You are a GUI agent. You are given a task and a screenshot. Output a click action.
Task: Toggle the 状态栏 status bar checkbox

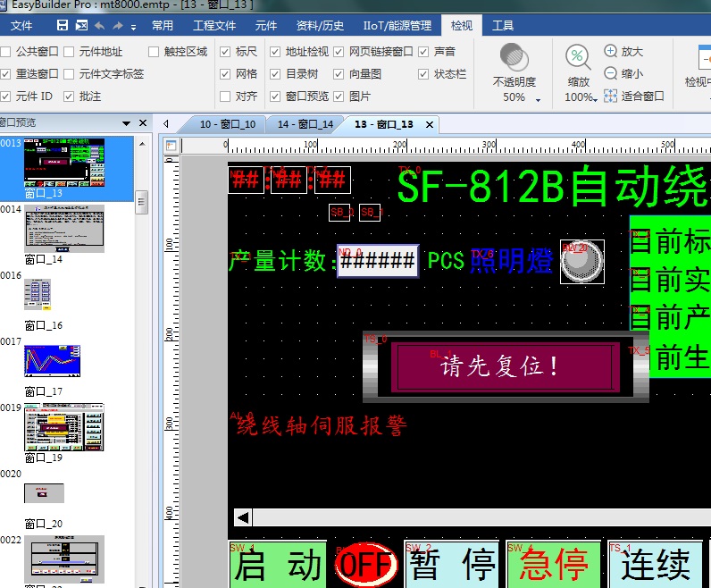[423, 74]
